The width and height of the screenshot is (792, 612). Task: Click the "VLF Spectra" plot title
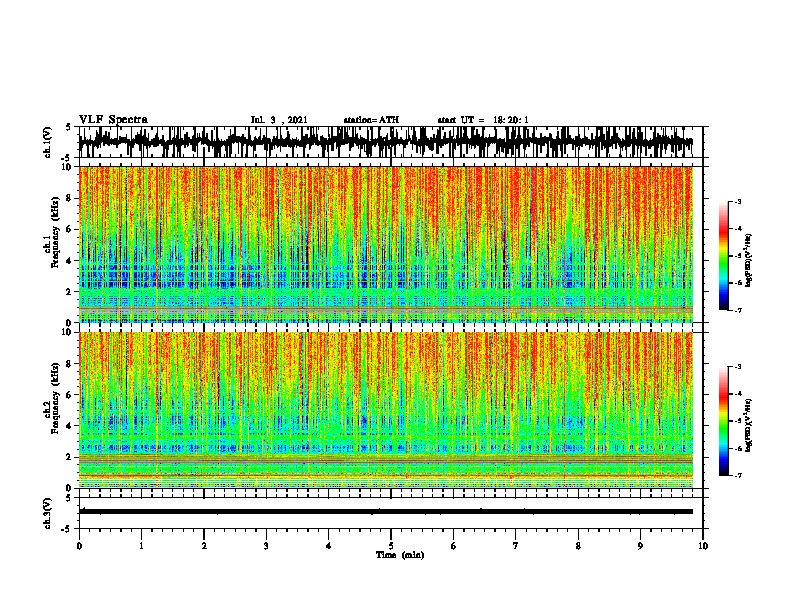tap(114, 120)
